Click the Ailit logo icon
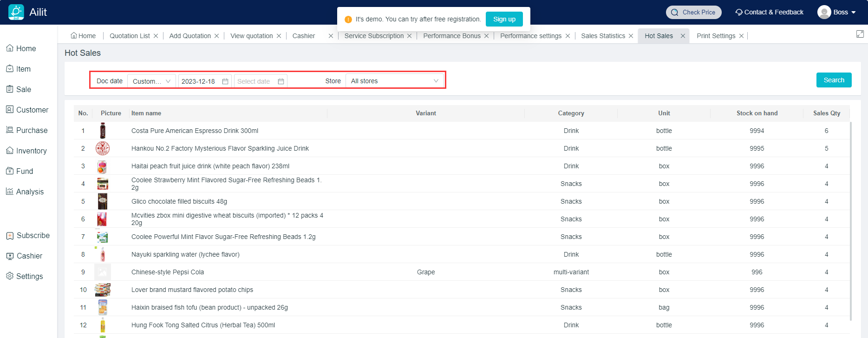Screen dimensions: 868x338 coord(16,12)
